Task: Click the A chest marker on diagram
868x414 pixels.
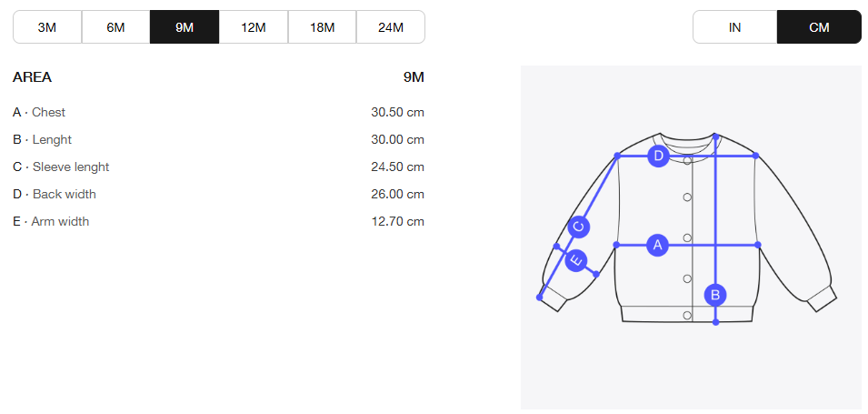Action: [657, 245]
